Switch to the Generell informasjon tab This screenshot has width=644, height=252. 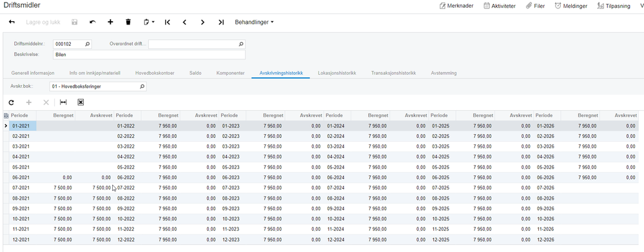(x=33, y=73)
